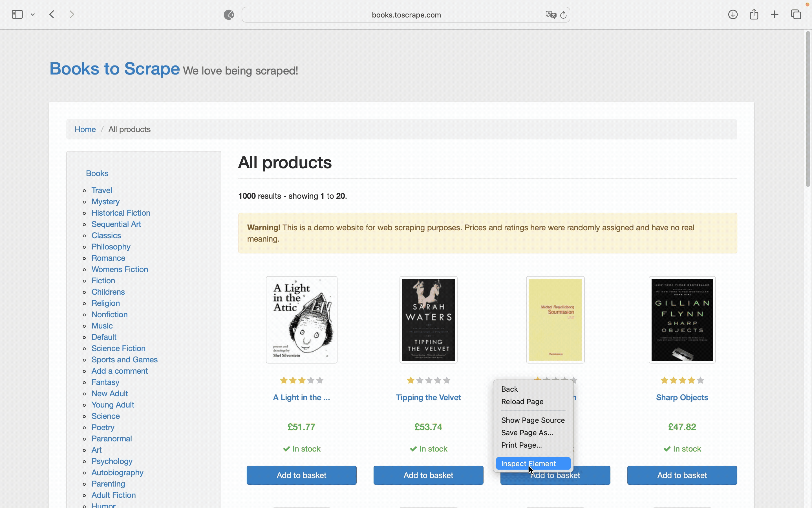The image size is (812, 508).
Task: Open the Mystery category
Action: 106,202
